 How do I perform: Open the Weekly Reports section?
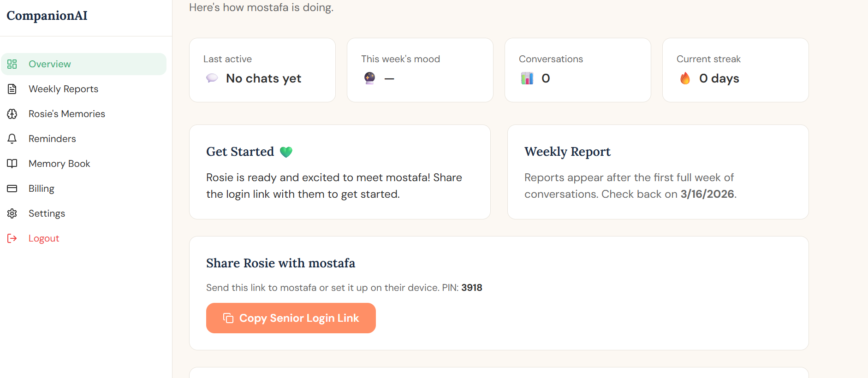pyautogui.click(x=63, y=89)
